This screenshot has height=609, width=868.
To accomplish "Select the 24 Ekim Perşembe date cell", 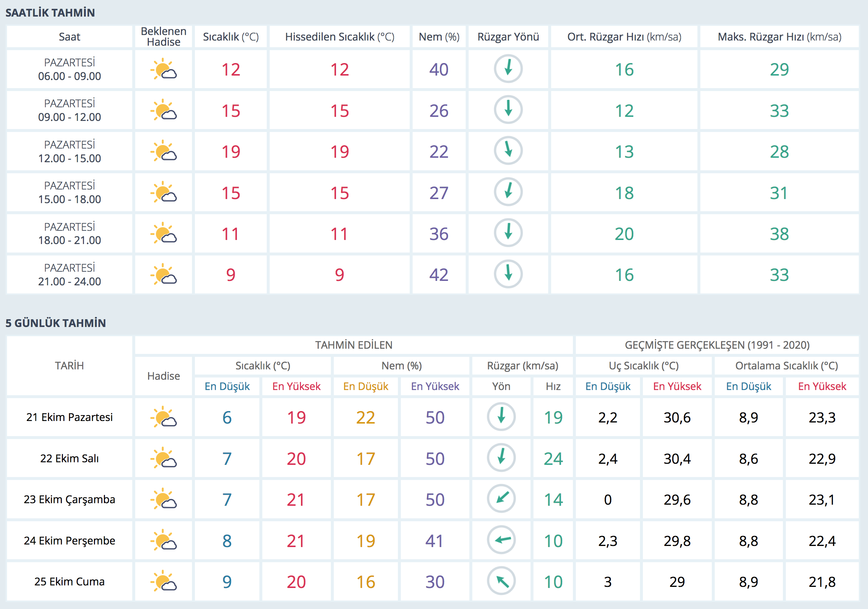I will 70,540.
